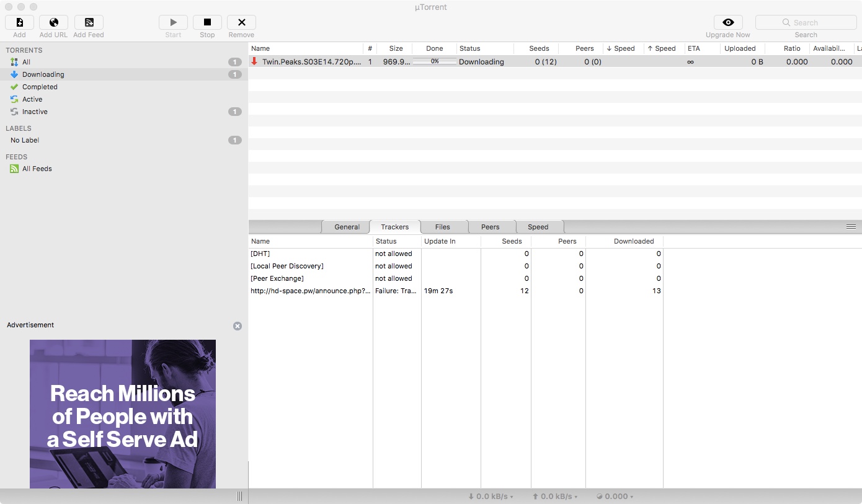The image size is (862, 504).
Task: Select the [Local Peer Discovery] row
Action: pyautogui.click(x=456, y=266)
